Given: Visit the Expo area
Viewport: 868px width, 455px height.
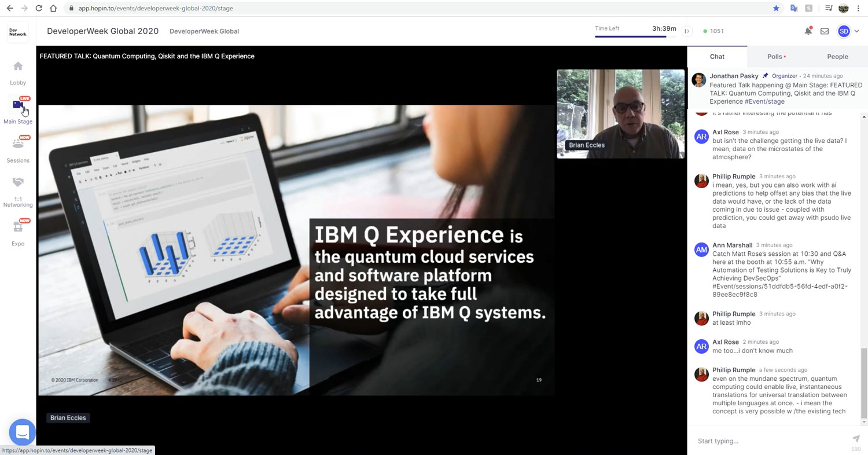Looking at the screenshot, I should 18,233.
